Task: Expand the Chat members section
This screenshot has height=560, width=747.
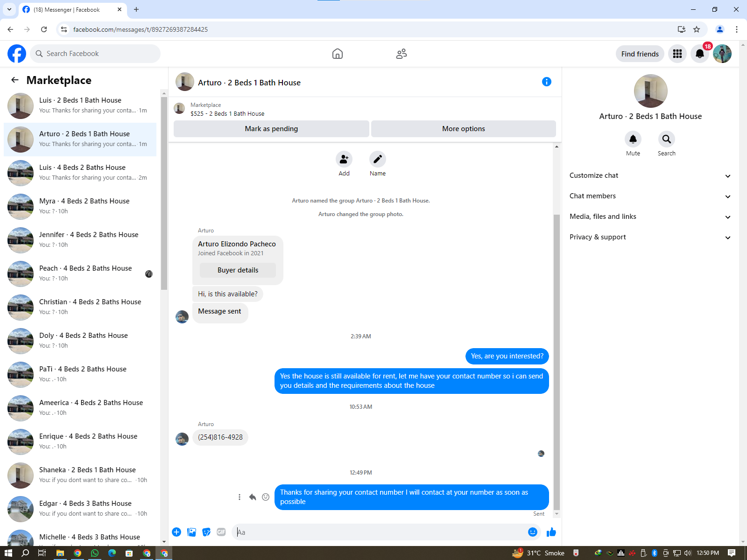Action: (x=650, y=196)
